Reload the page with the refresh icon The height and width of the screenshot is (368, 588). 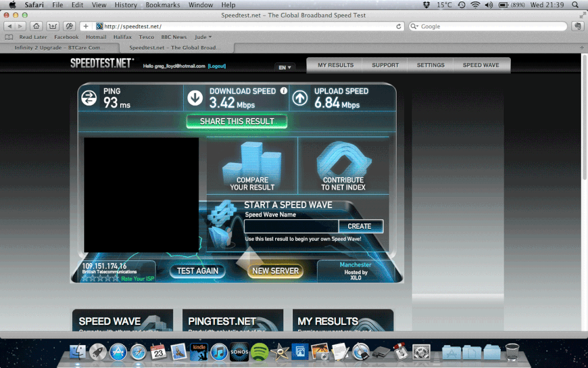(399, 27)
